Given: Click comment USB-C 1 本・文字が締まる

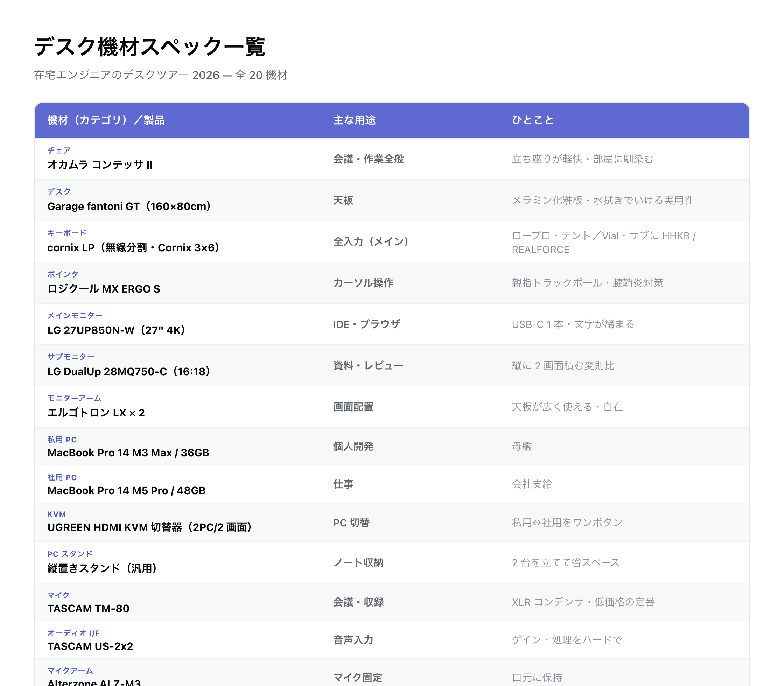Looking at the screenshot, I should click(573, 324).
